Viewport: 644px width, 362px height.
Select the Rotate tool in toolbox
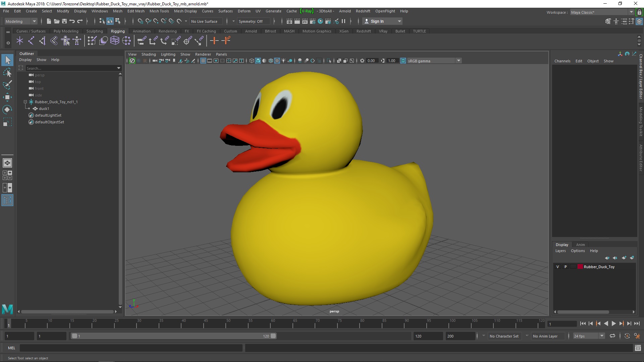(x=7, y=110)
